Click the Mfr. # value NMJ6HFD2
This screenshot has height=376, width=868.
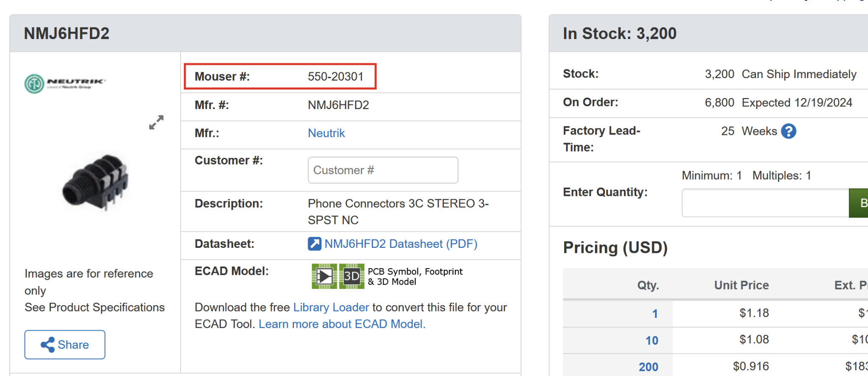coord(338,105)
